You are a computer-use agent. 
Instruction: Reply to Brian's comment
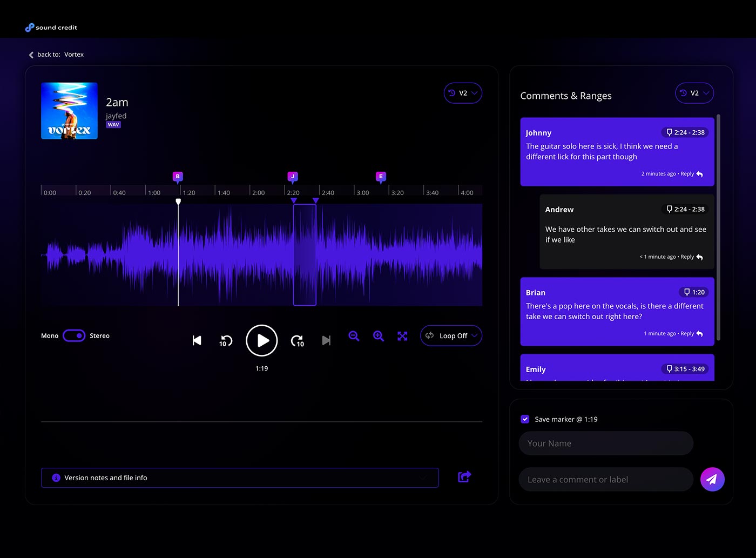point(691,334)
